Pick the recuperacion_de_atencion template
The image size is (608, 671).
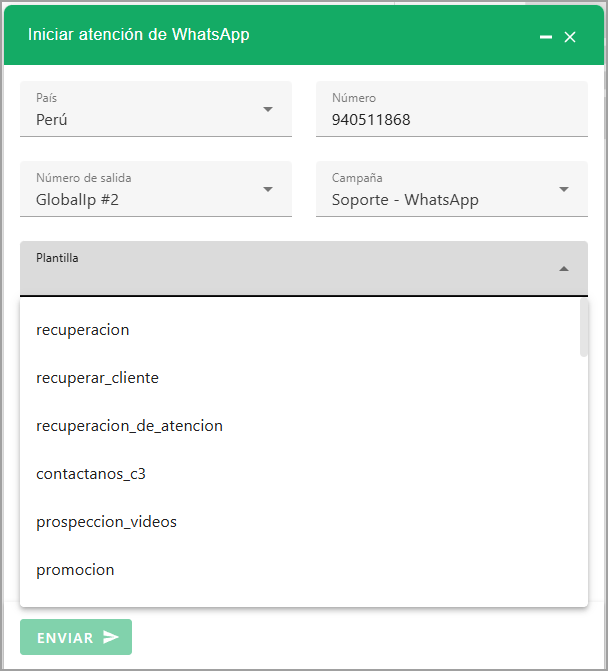click(x=129, y=426)
